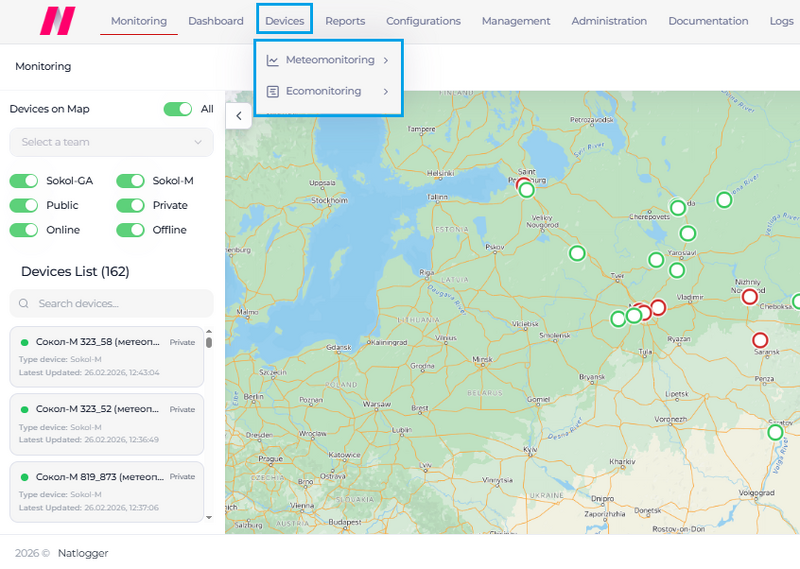The height and width of the screenshot is (569, 800).
Task: Click green marker south of Yaroslavl
Action: (677, 270)
